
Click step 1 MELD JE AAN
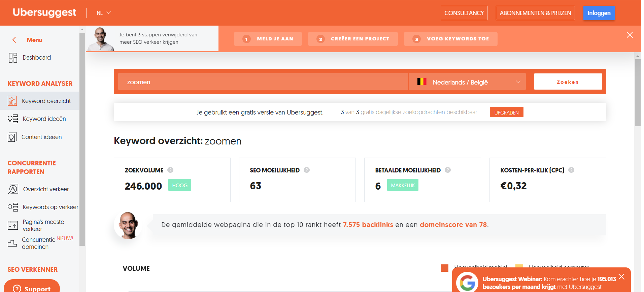tap(268, 39)
